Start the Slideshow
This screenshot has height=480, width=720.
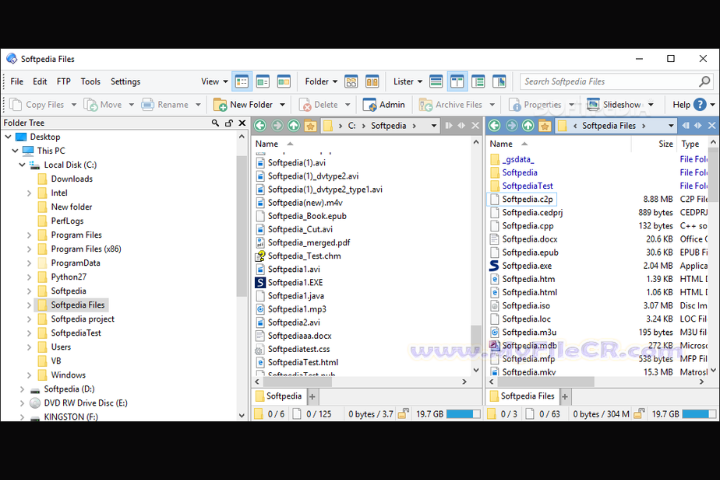point(614,105)
